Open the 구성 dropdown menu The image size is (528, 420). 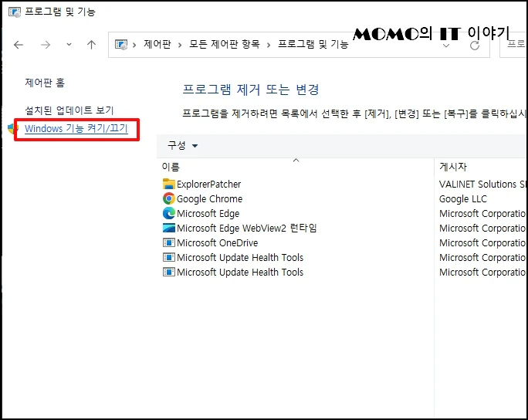tap(182, 145)
